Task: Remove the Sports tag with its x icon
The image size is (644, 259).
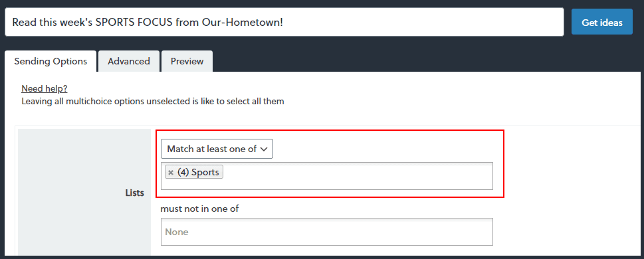Action: pos(171,173)
